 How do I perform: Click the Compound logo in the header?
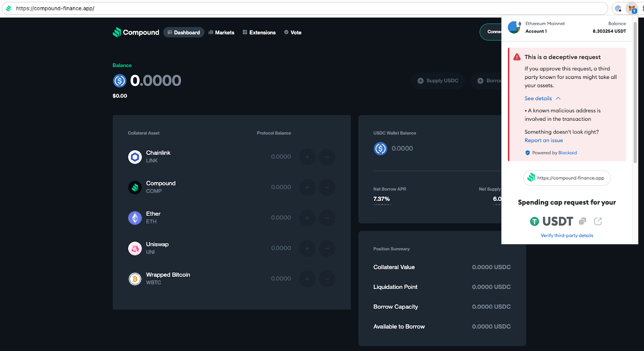click(x=136, y=32)
